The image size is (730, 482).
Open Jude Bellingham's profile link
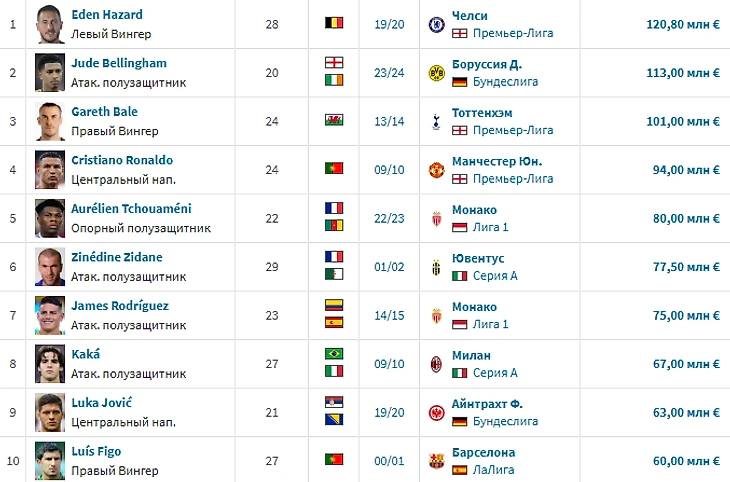pos(119,63)
